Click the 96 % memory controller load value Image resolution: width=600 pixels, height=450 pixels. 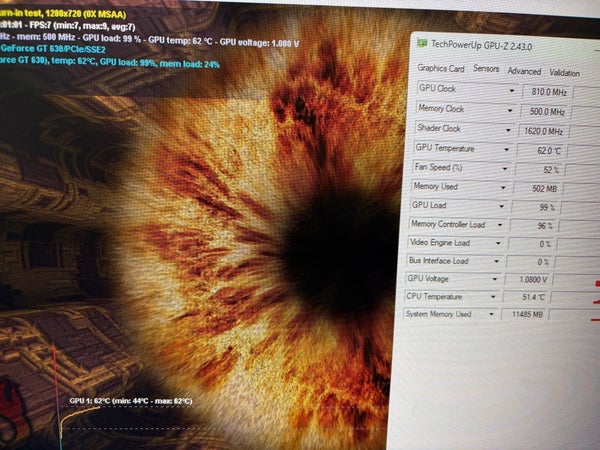click(x=533, y=225)
